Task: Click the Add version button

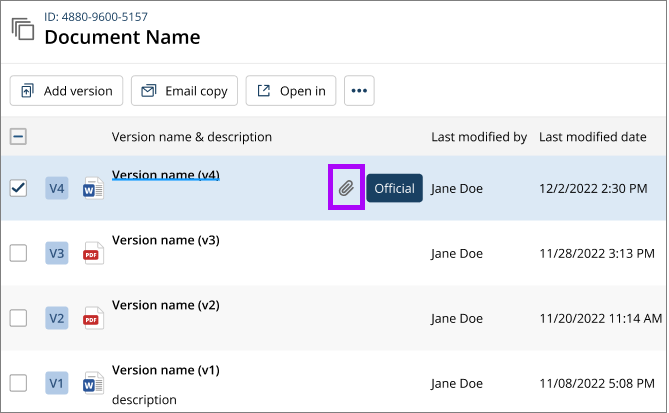Action: [67, 91]
